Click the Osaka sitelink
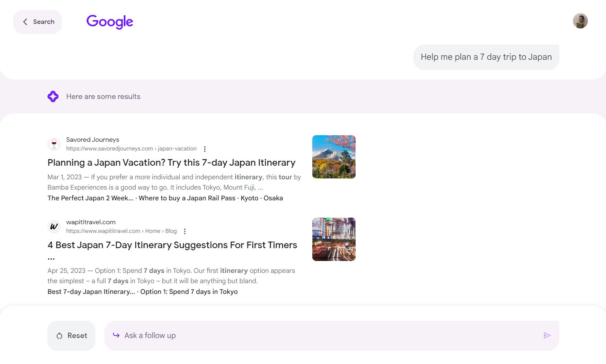This screenshot has height=364, width=606. click(273, 198)
